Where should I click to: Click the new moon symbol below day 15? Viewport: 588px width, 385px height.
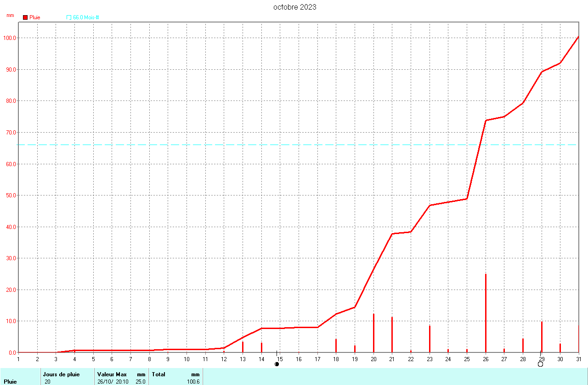click(277, 364)
